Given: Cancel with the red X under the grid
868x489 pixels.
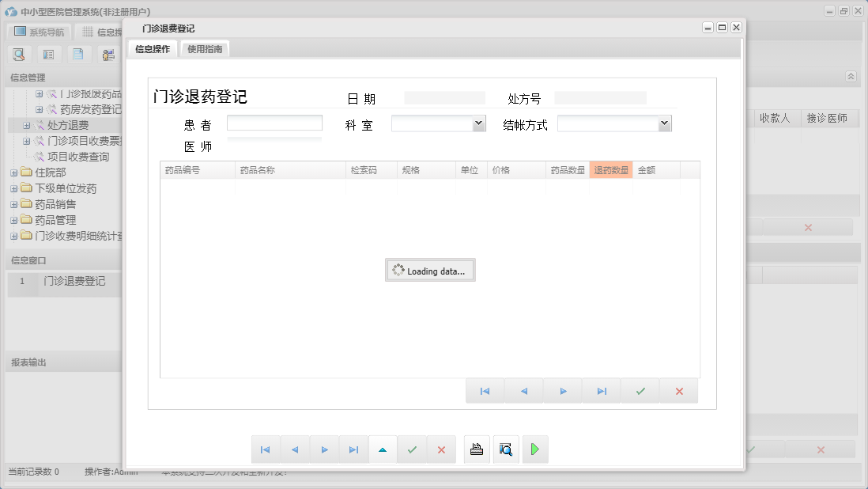Looking at the screenshot, I should 678,390.
